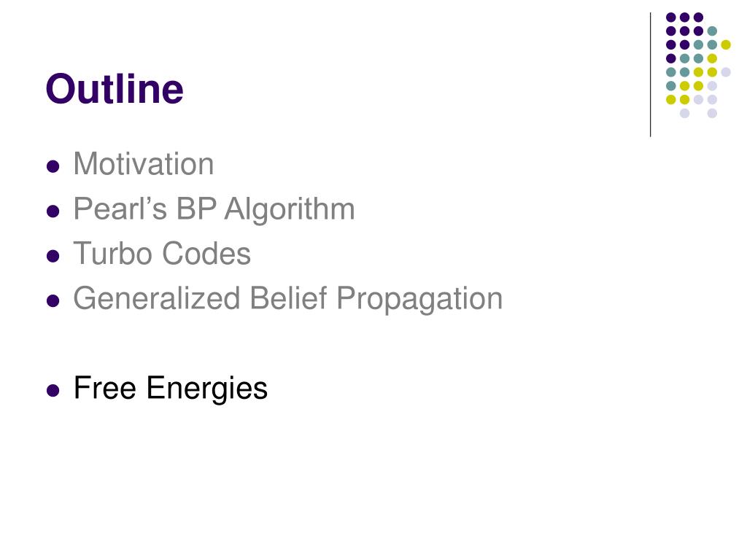Select the lone yellow dot ending third row
The width and height of the screenshot is (747, 560).
point(726,44)
